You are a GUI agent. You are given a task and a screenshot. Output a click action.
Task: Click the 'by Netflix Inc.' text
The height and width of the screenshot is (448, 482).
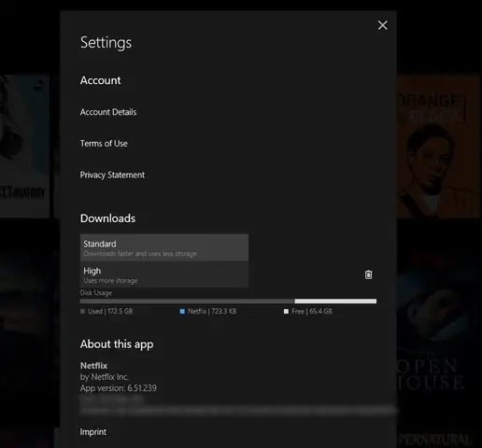click(105, 377)
